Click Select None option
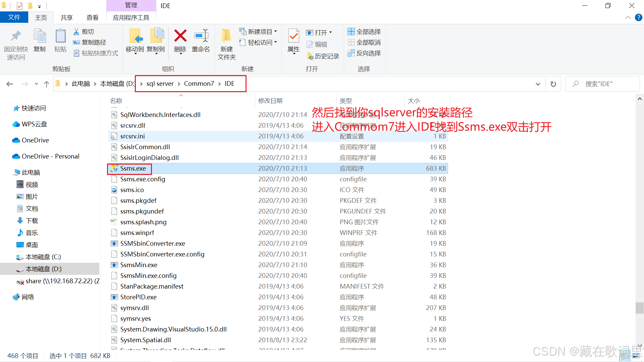 coord(364,42)
